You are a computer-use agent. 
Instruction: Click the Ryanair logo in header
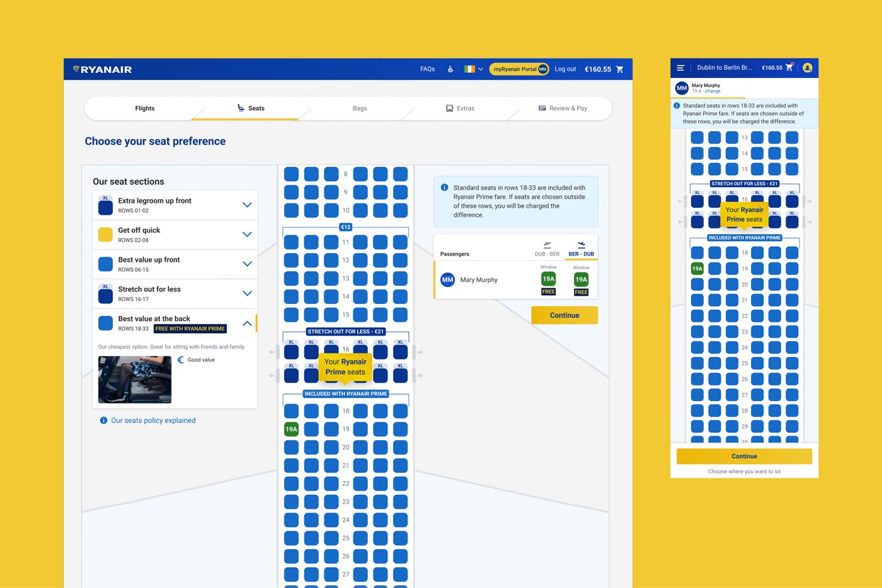[103, 69]
